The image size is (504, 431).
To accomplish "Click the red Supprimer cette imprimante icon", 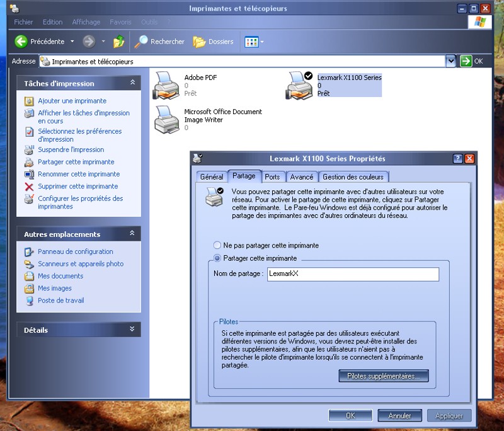I will pos(29,187).
